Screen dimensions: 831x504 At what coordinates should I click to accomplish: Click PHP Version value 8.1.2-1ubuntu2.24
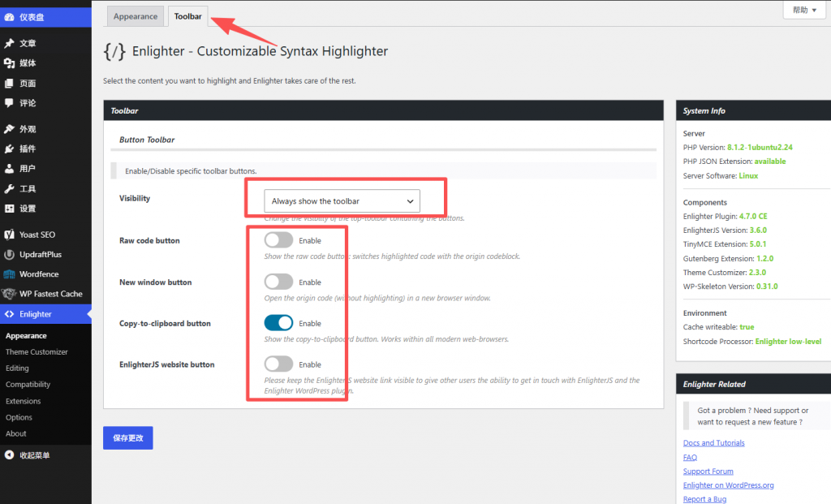click(760, 148)
